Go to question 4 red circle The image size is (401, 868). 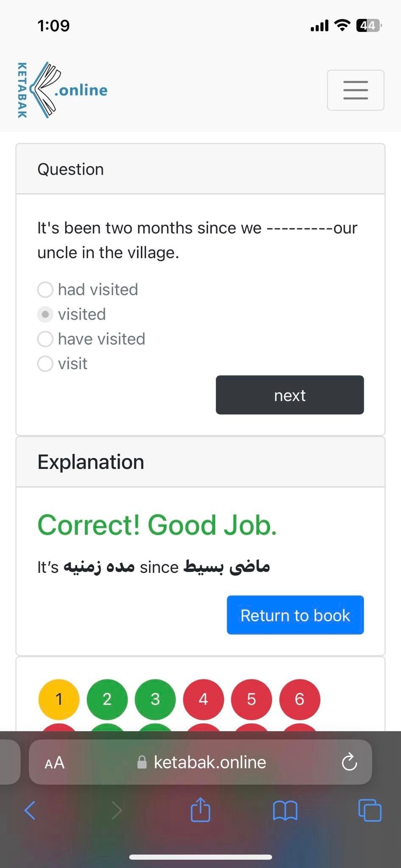pos(203,699)
